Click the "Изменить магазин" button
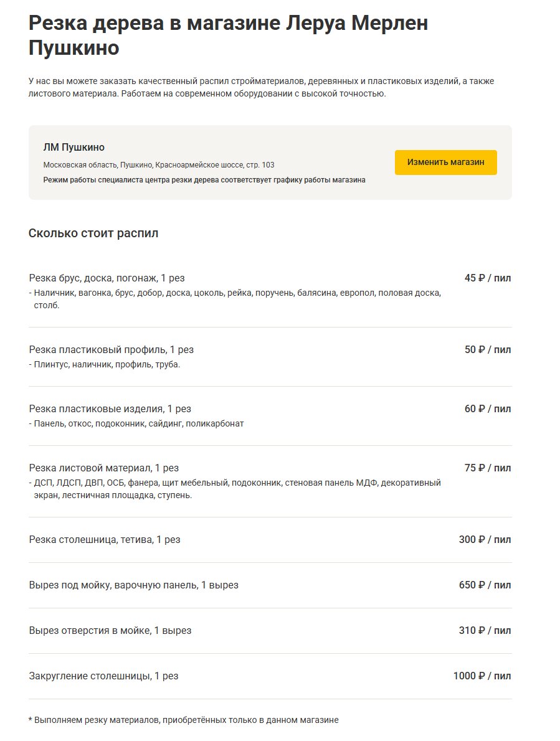 click(445, 163)
